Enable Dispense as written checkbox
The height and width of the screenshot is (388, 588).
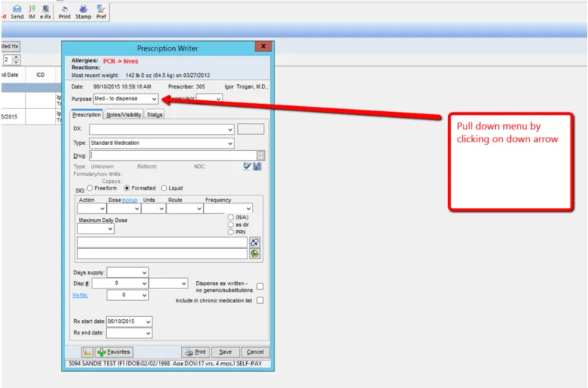point(260,286)
